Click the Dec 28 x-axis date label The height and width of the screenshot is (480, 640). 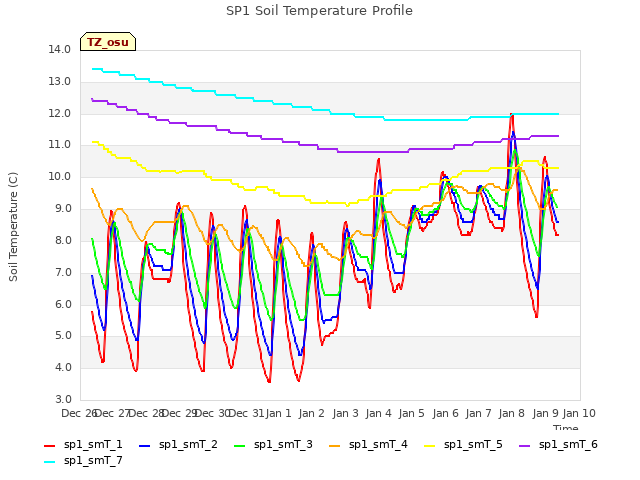coord(146,413)
